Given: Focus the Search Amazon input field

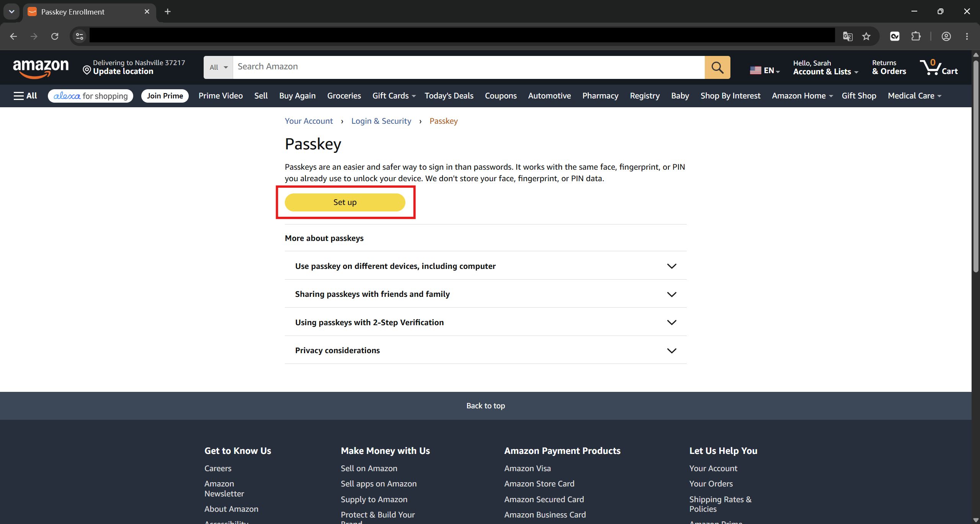Looking at the screenshot, I should pyautogui.click(x=469, y=67).
